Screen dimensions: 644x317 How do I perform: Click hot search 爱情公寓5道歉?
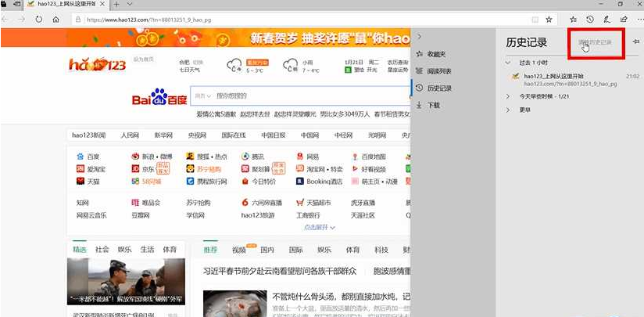(x=216, y=114)
